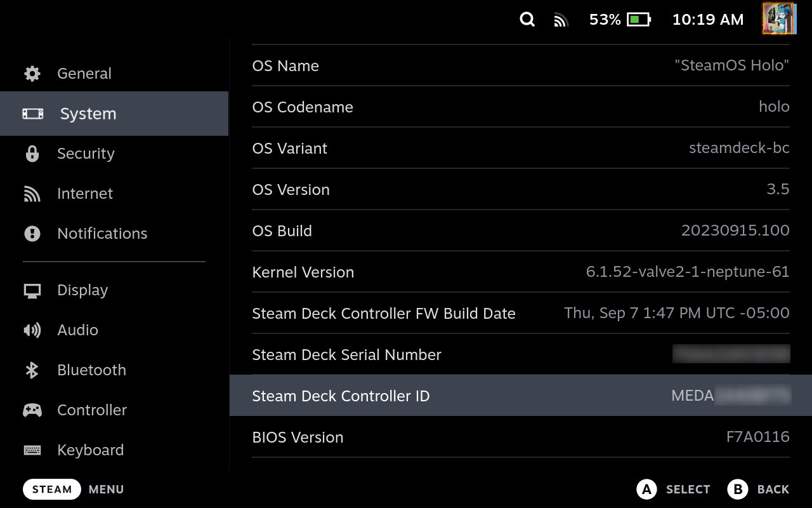Click the Display monitor icon
Screen dimensions: 812x508
click(32, 291)
